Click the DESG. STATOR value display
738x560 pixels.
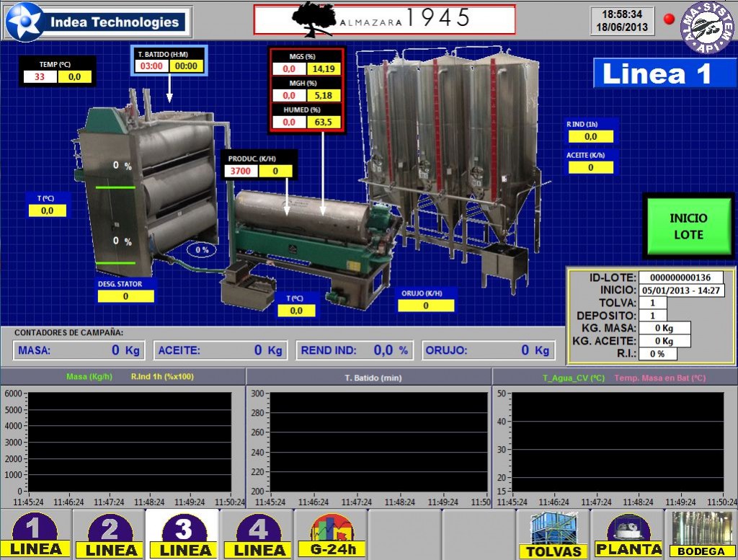pyautogui.click(x=125, y=296)
